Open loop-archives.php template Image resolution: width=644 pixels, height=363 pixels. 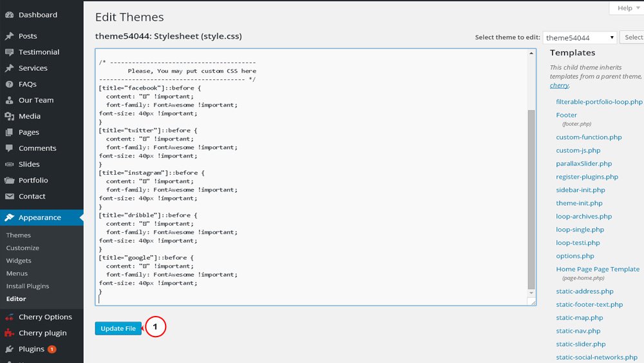click(583, 216)
